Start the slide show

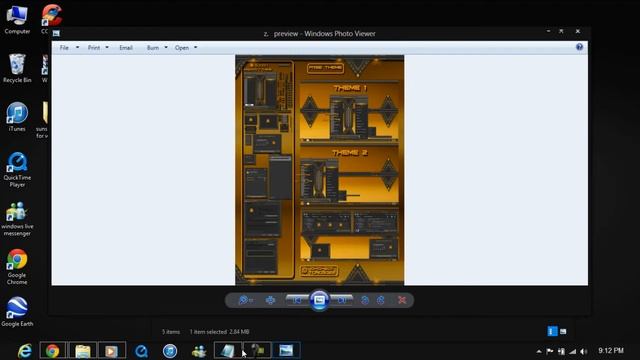click(x=319, y=300)
